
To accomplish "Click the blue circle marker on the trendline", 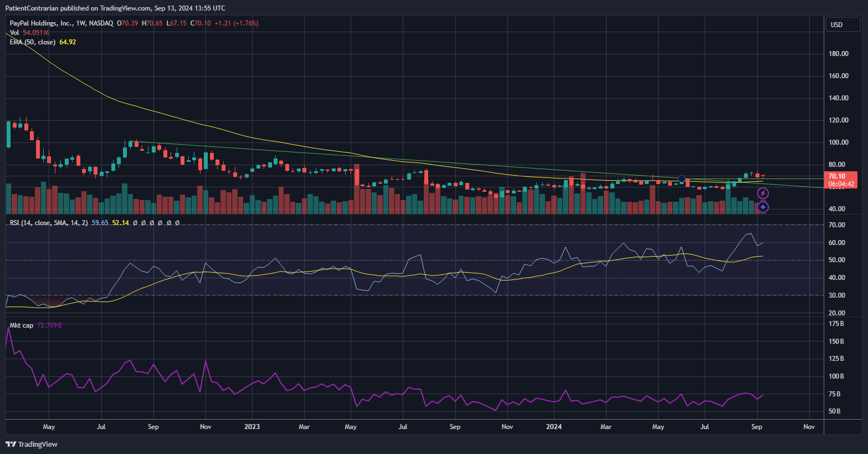I will [x=682, y=179].
